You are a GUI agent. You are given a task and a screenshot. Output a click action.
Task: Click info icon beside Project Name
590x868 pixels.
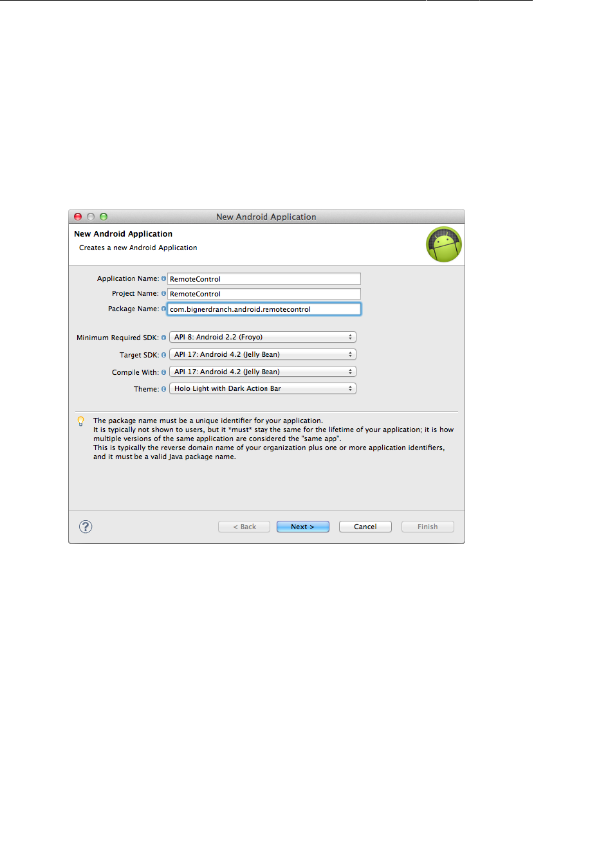(x=163, y=293)
